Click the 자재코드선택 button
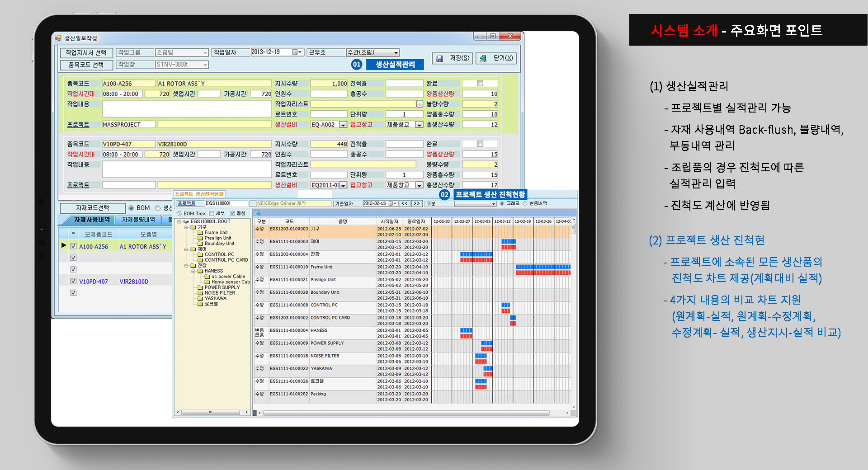Image resolution: width=868 pixels, height=470 pixels. pyautogui.click(x=93, y=208)
